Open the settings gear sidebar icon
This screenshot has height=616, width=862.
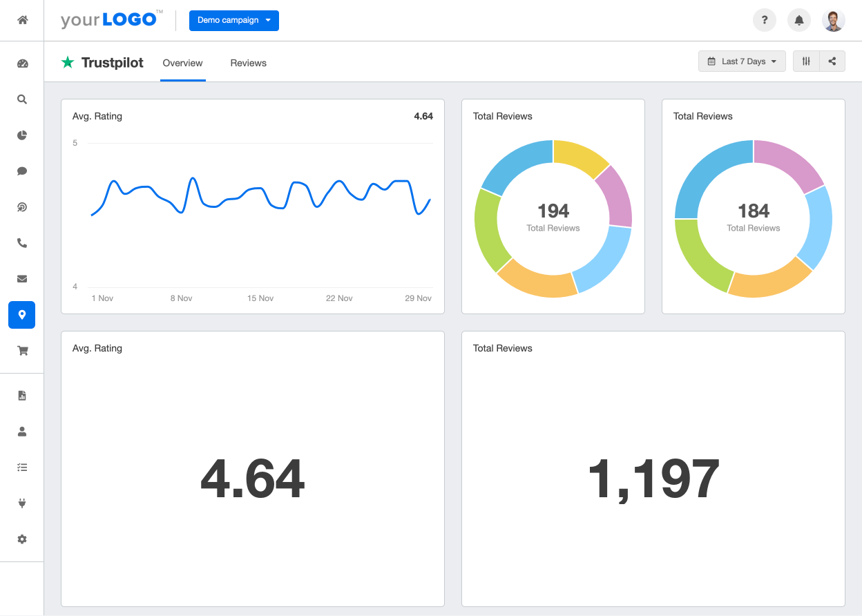(22, 539)
